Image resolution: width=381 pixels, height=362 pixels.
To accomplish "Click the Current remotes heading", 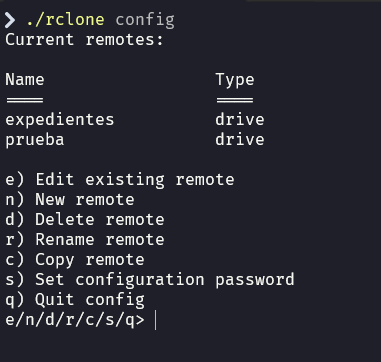I will [85, 40].
